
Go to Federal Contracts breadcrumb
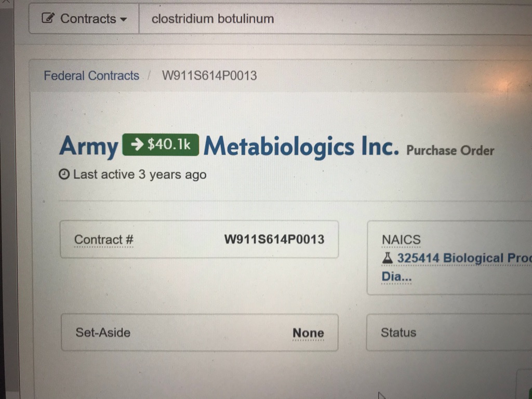coord(91,76)
